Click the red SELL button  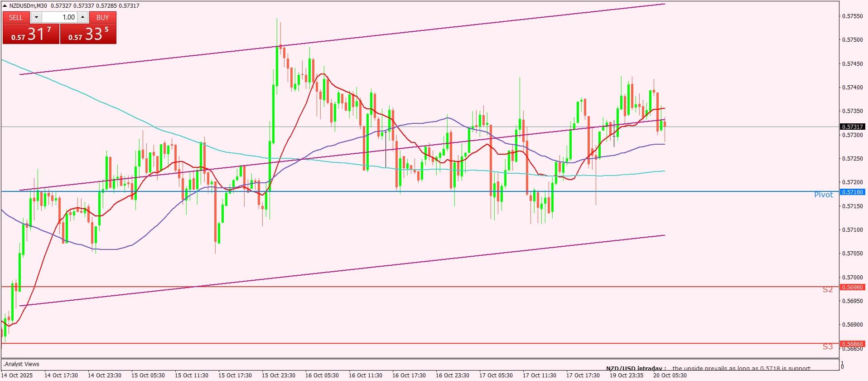coord(16,17)
